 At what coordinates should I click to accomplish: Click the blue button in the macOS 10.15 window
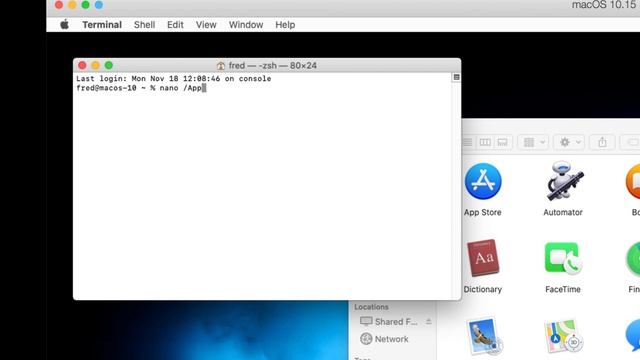click(x=99, y=5)
